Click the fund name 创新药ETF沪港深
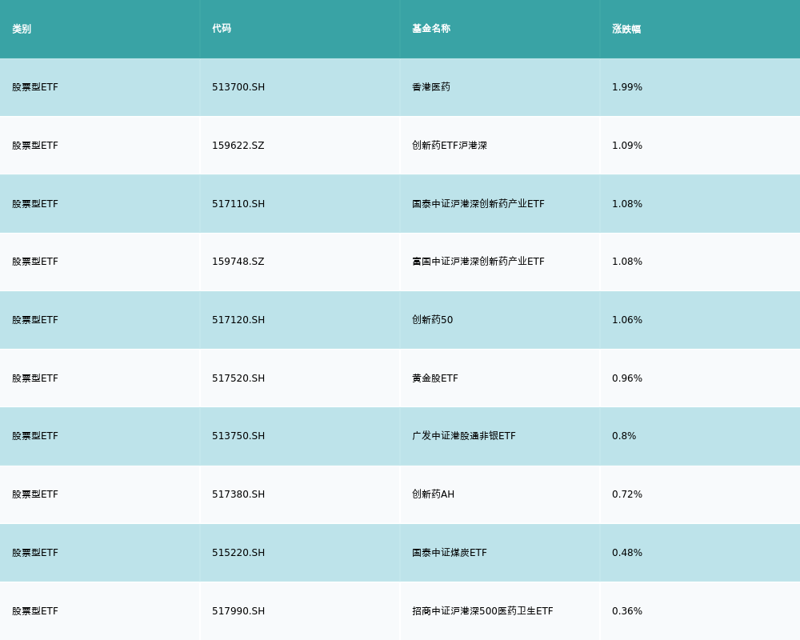The height and width of the screenshot is (640, 800). (449, 145)
